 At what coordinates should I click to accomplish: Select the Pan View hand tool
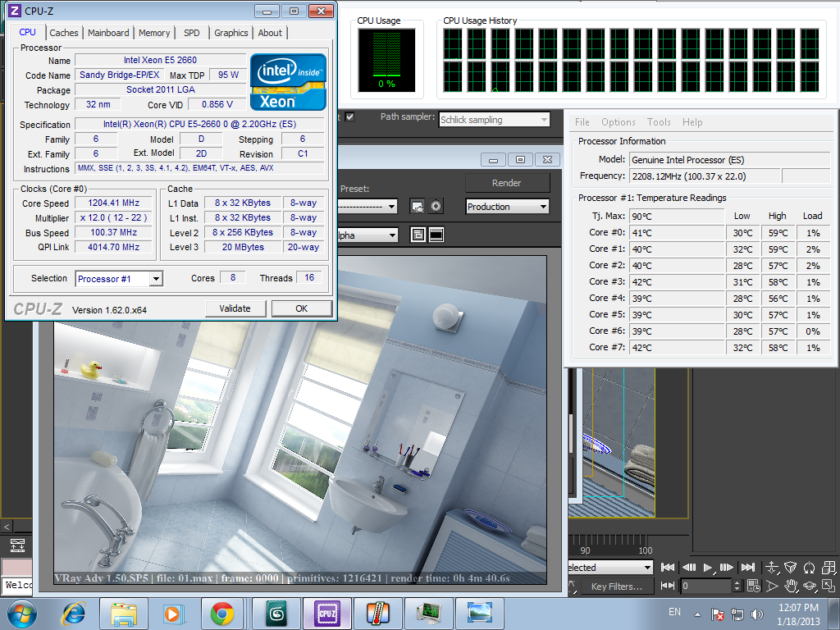[x=791, y=586]
